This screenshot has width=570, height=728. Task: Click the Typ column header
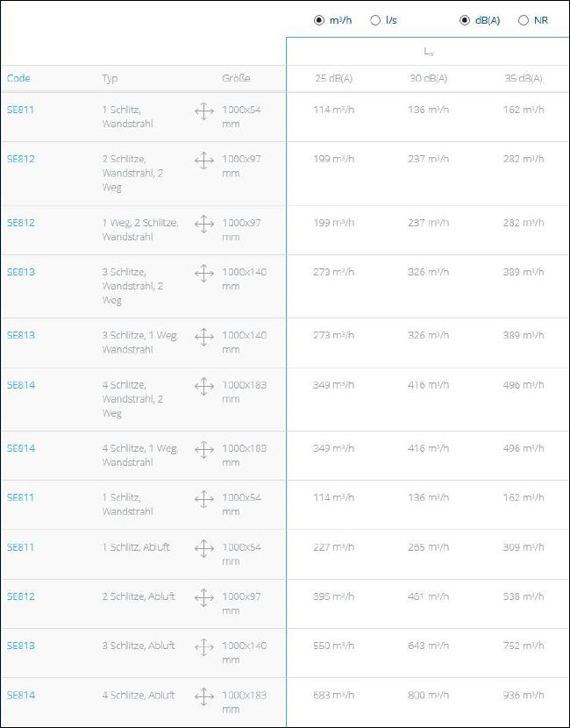pos(110,78)
